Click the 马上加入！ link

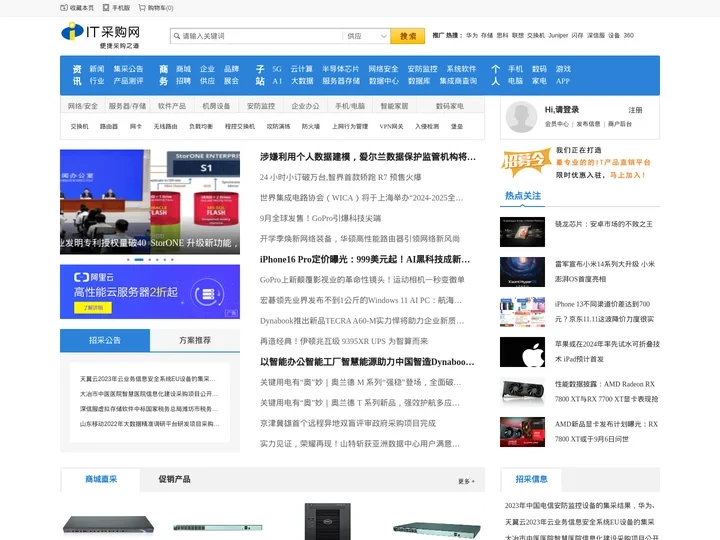point(628,175)
